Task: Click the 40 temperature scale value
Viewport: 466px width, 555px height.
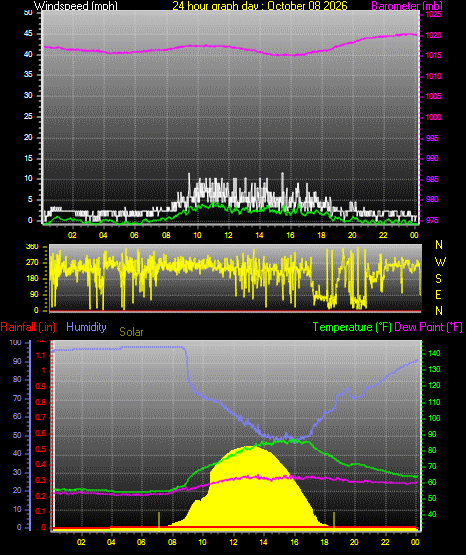Action: 432,514
